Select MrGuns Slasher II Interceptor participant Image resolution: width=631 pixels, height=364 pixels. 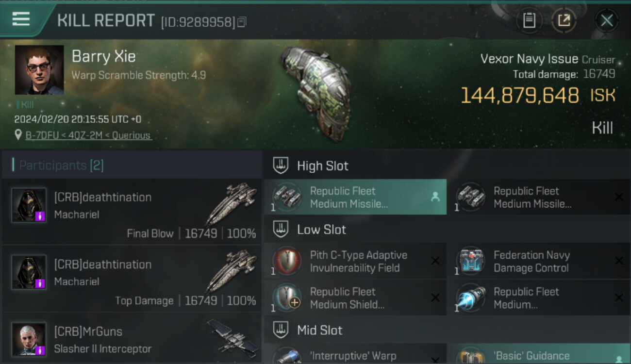[132, 338]
